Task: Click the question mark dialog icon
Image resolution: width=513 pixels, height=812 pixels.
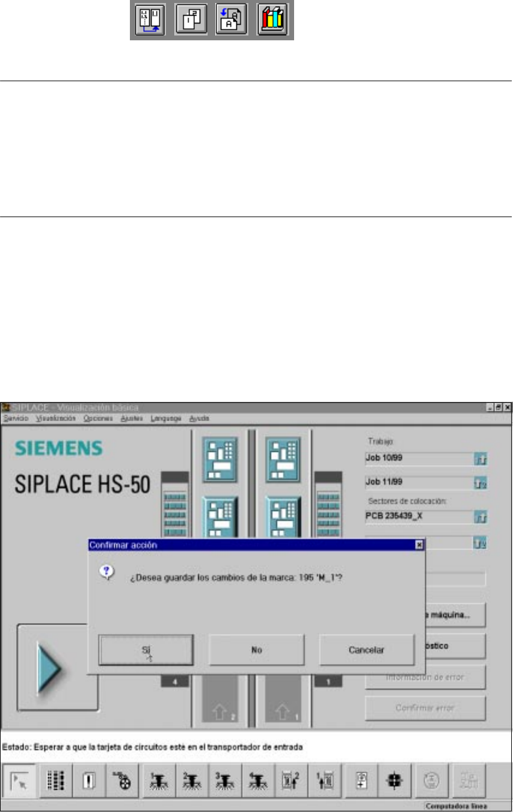Action: click(x=107, y=573)
